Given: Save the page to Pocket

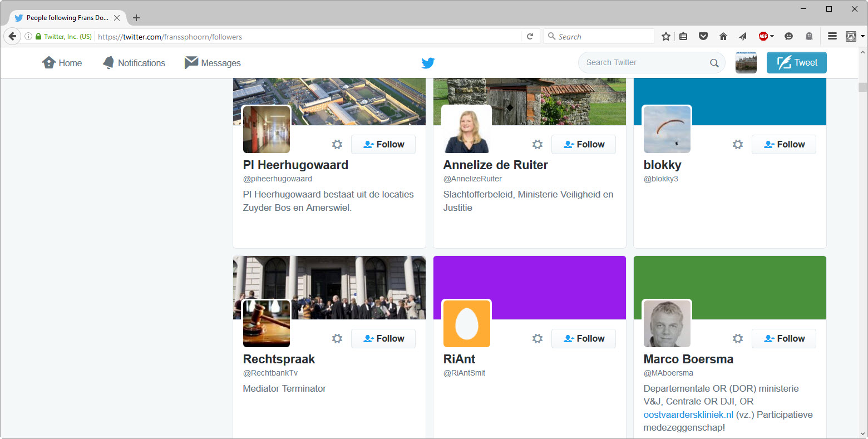Looking at the screenshot, I should coord(703,37).
